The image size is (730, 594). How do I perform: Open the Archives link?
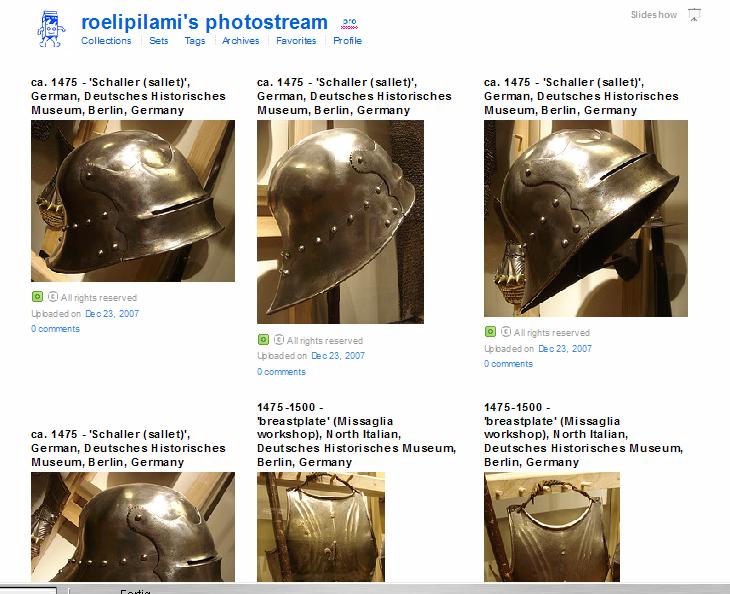[240, 41]
